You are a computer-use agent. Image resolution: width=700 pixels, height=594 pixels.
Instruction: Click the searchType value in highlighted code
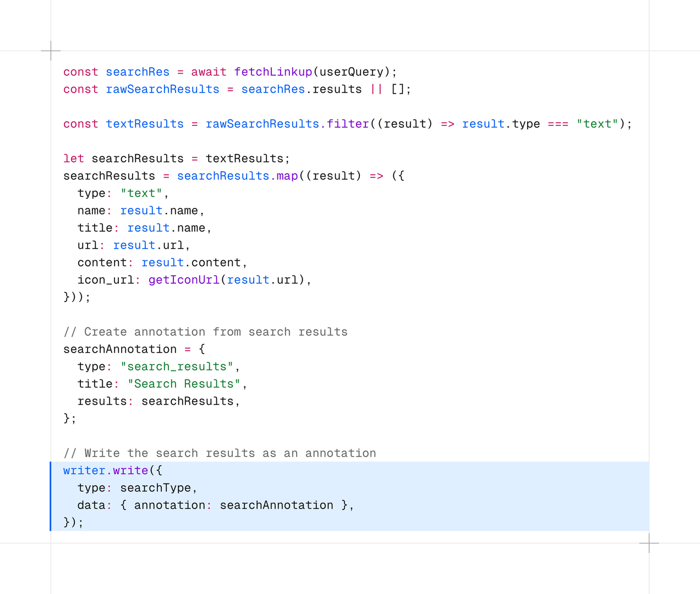(155, 488)
